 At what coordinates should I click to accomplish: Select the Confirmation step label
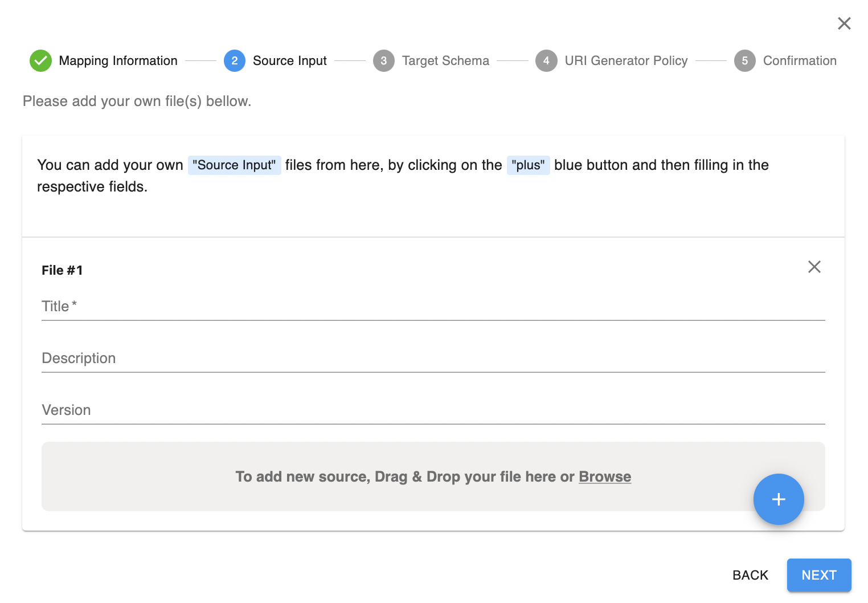(799, 61)
